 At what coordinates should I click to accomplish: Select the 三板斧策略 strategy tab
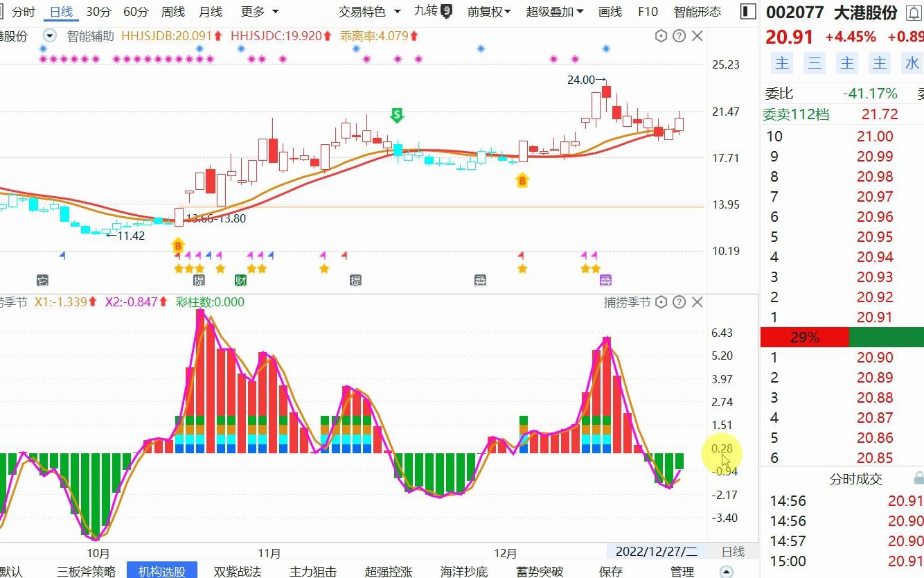point(87,571)
